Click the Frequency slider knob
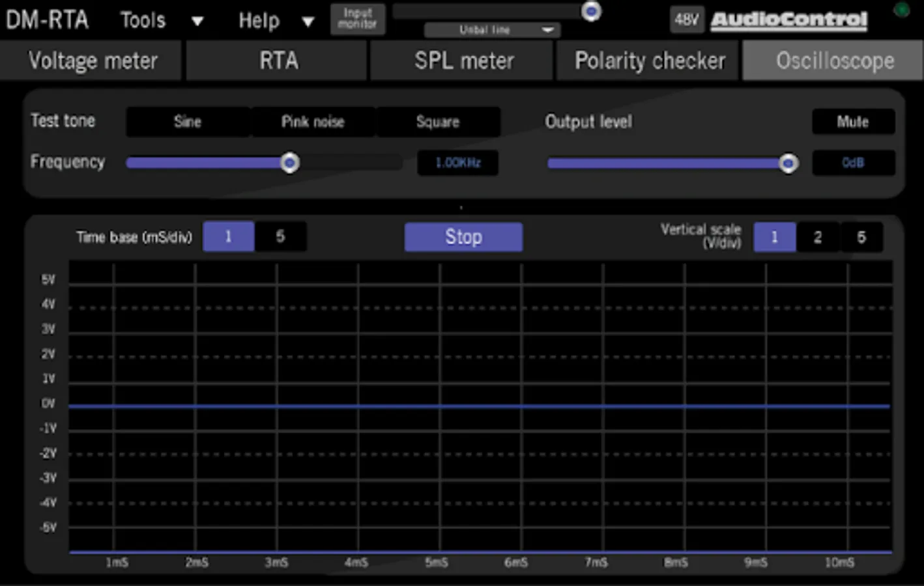Image resolution: width=924 pixels, height=586 pixels. click(x=290, y=162)
